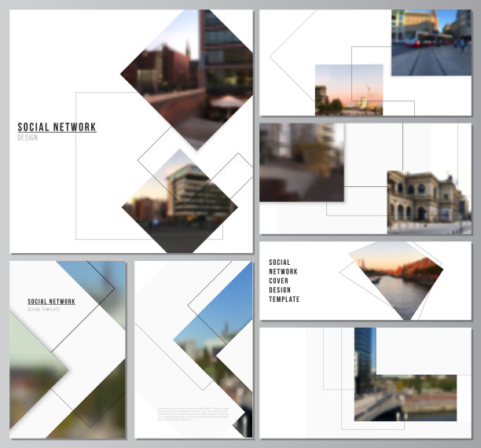Select the blurred building photo in second banner
This screenshot has width=481, height=448.
pyautogui.click(x=301, y=161)
